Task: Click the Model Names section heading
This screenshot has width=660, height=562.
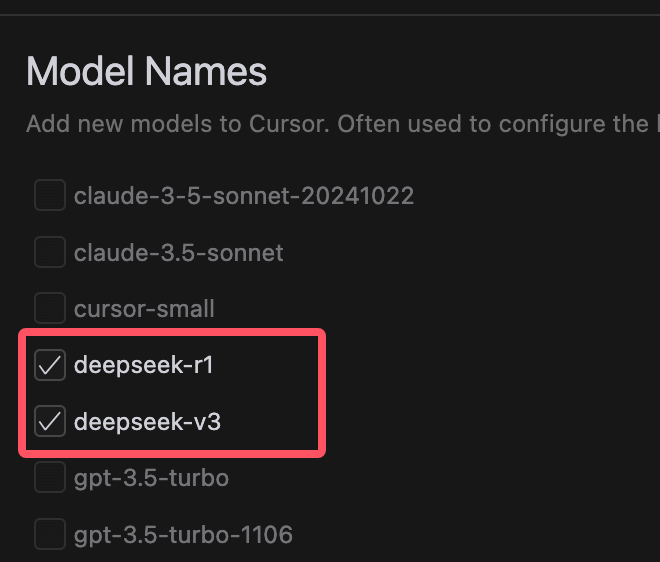Action: point(147,72)
